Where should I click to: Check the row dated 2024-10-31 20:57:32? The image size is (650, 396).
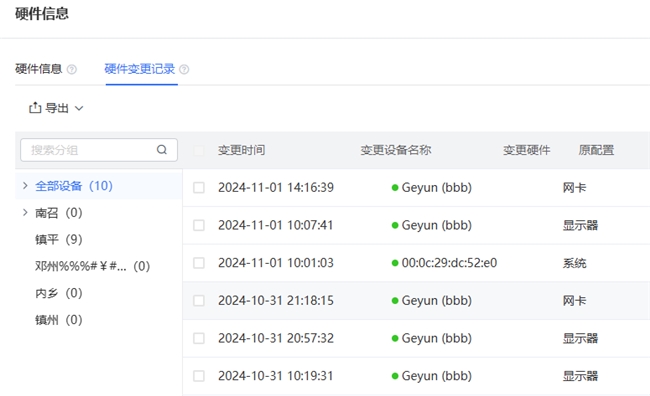(x=199, y=338)
